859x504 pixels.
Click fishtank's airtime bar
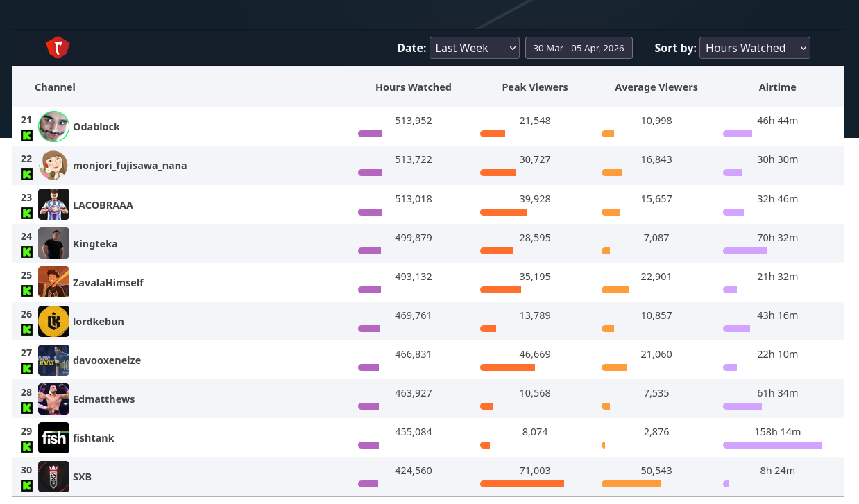click(x=772, y=445)
